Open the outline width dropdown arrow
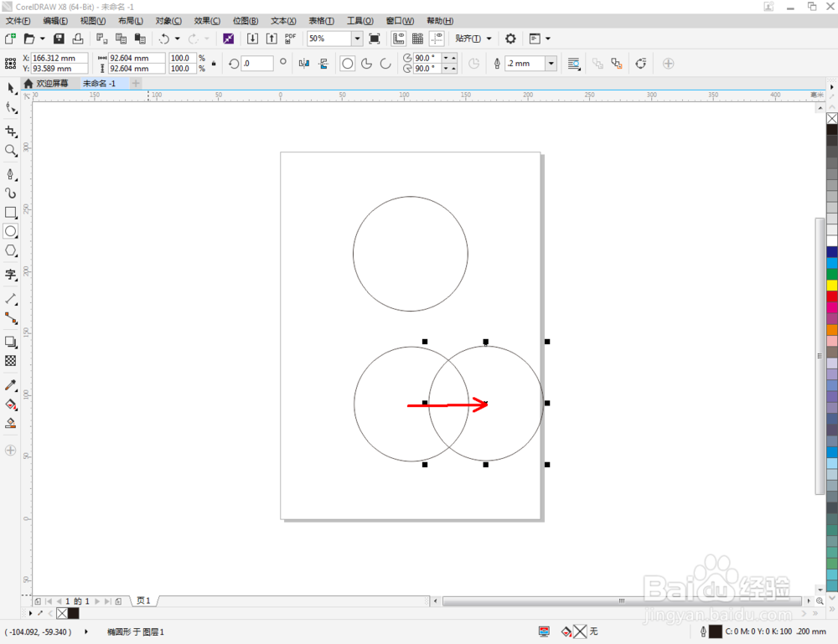Viewport: 838px width, 644px height. tap(551, 64)
